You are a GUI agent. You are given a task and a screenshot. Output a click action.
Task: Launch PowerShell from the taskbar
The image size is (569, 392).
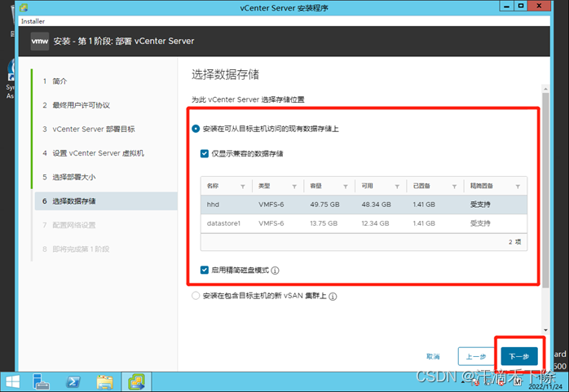coord(73,382)
